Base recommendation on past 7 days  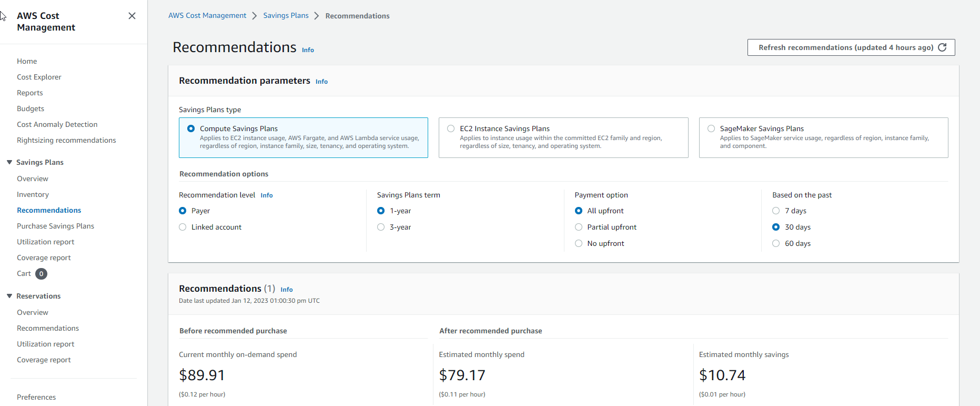776,211
